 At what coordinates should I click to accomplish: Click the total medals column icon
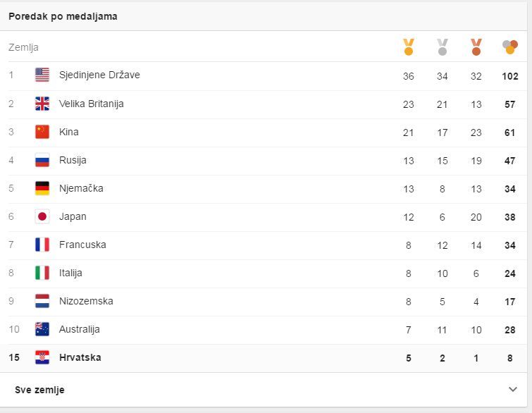pyautogui.click(x=509, y=47)
